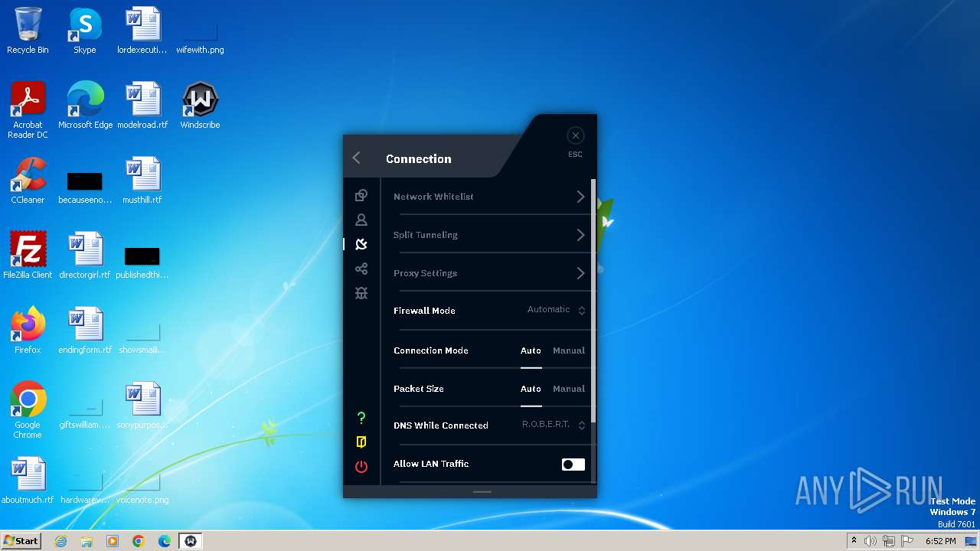This screenshot has width=980, height=551.
Task: Click the yellow log viewer icon
Action: click(361, 442)
